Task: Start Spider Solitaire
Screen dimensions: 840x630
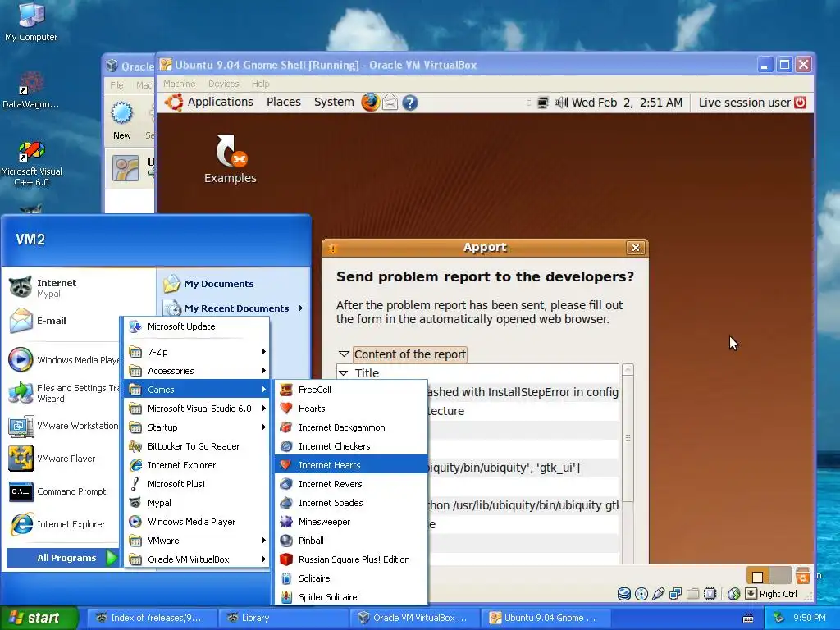Action: click(351, 597)
